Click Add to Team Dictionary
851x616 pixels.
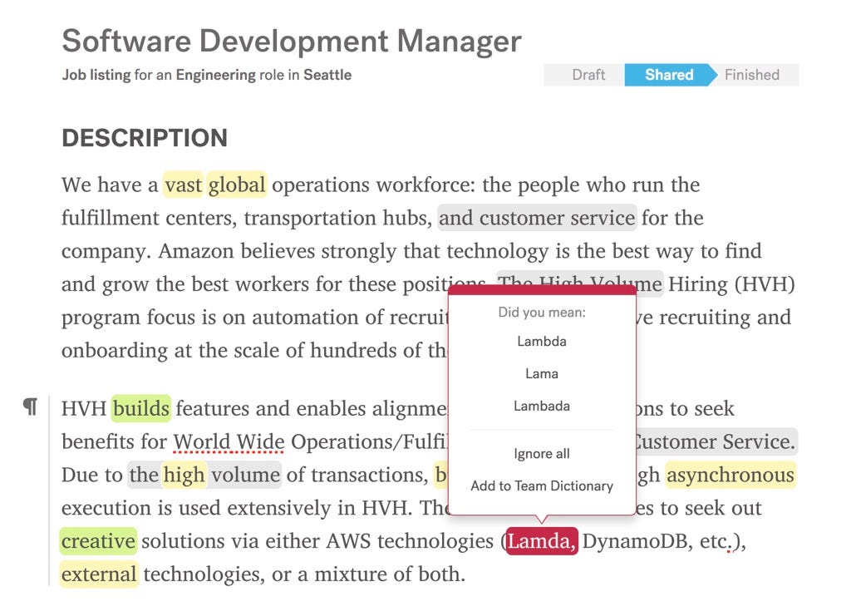pos(542,485)
